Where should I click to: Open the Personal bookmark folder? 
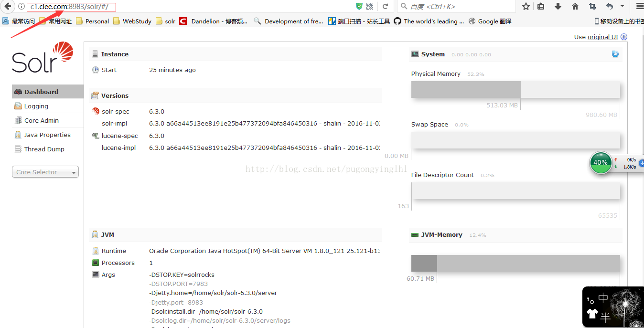(x=93, y=21)
